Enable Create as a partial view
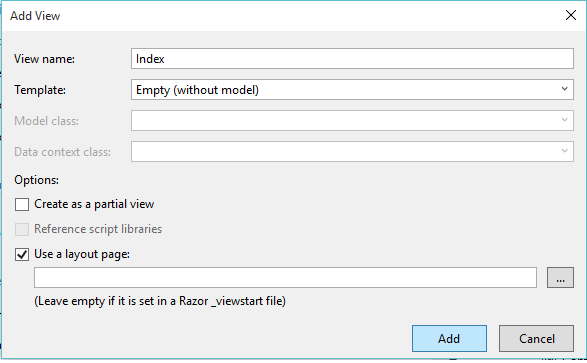The height and width of the screenshot is (363, 587). click(22, 204)
